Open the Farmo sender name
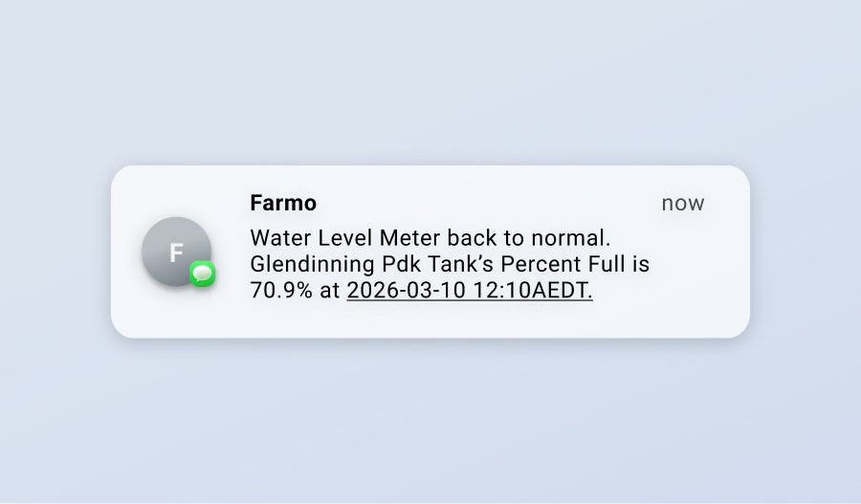 (282, 203)
